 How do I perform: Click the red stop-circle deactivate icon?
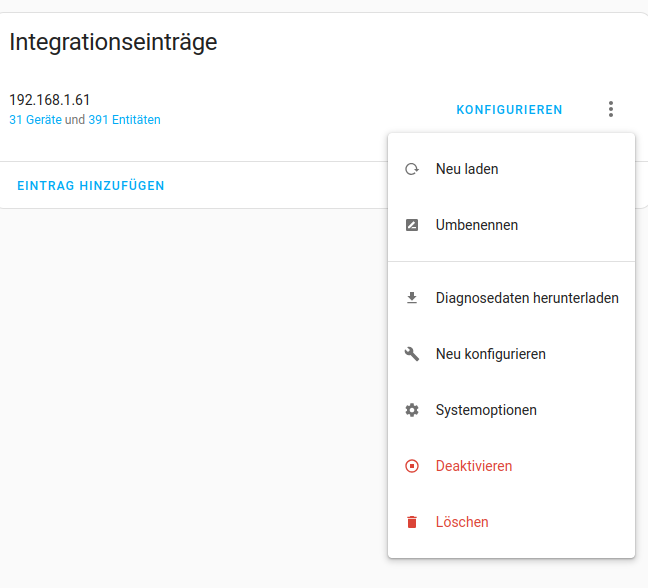[412, 466]
